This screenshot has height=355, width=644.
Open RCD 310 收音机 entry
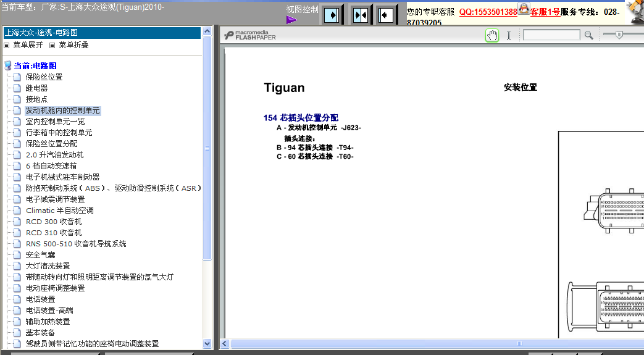53,232
